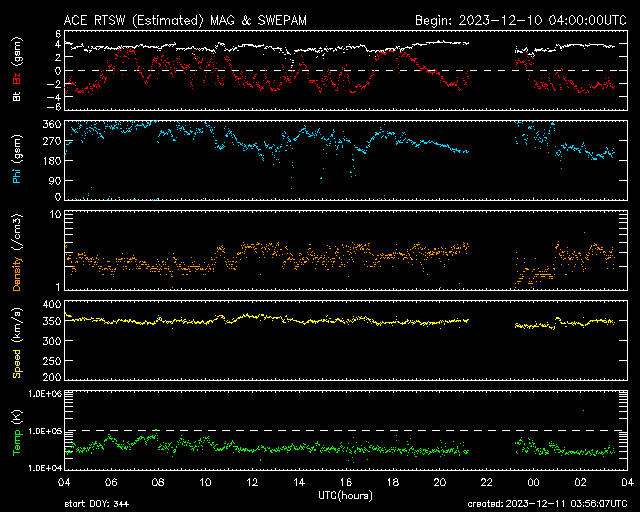Click the white Bt axis label
640x512 pixels.
[x=17, y=97]
